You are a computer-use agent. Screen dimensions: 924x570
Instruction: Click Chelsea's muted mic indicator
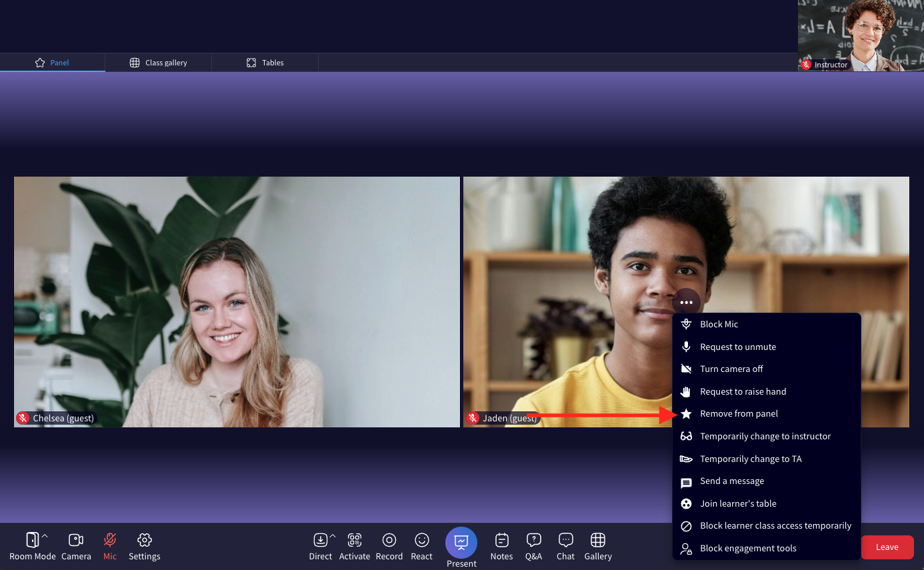click(23, 418)
